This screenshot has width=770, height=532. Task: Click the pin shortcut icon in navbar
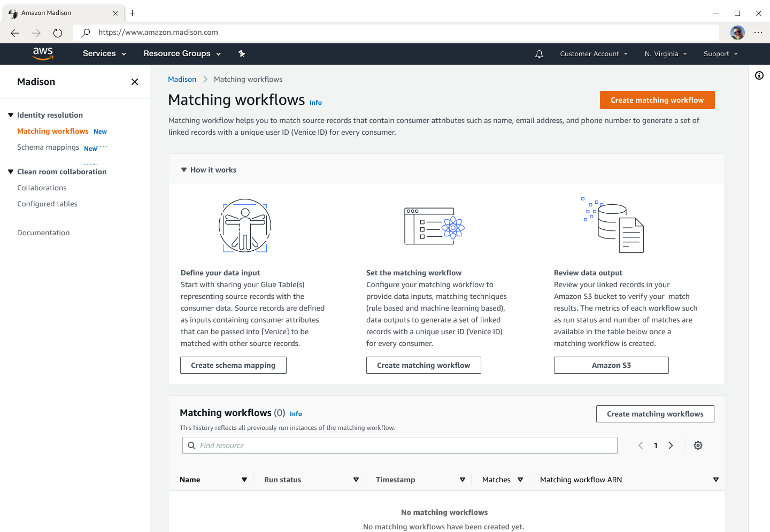tap(242, 53)
